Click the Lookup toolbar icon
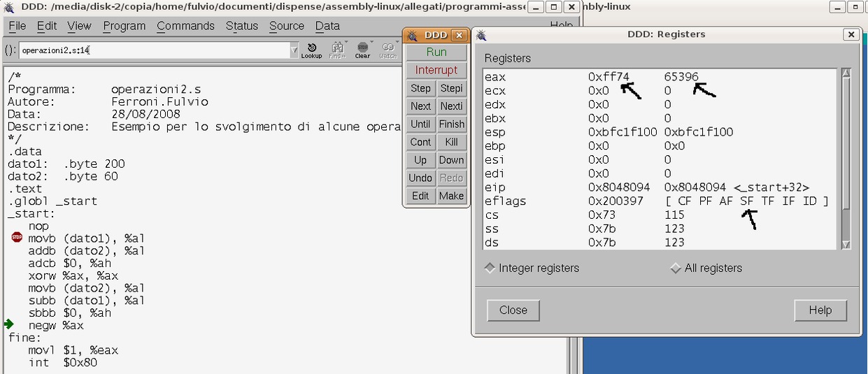Viewport: 868px width, 374px height. point(311,50)
